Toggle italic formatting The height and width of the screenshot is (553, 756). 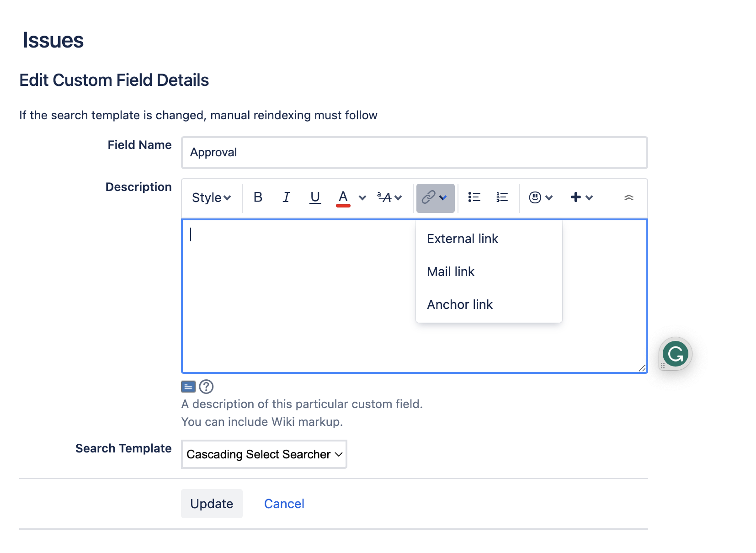coord(286,197)
